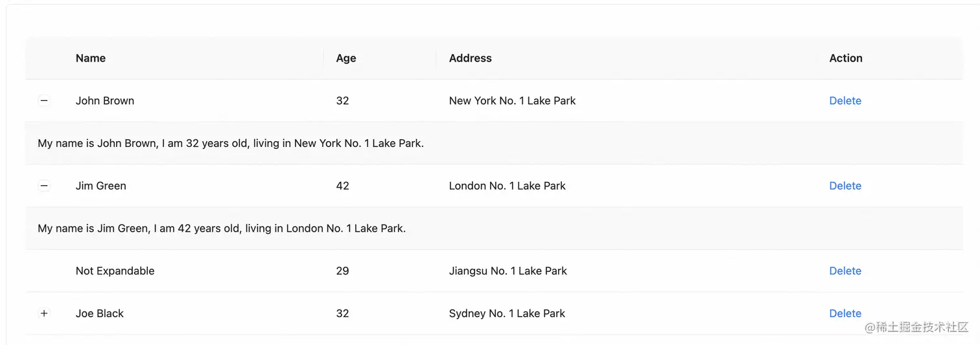Delete the Joe Black entry
This screenshot has width=980, height=345.
click(x=845, y=313)
